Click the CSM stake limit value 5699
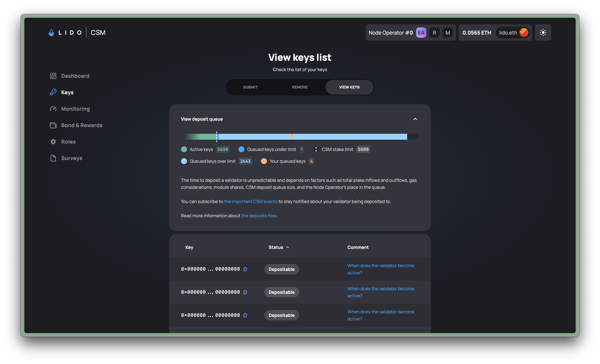The width and height of the screenshot is (600, 364). coord(363,149)
